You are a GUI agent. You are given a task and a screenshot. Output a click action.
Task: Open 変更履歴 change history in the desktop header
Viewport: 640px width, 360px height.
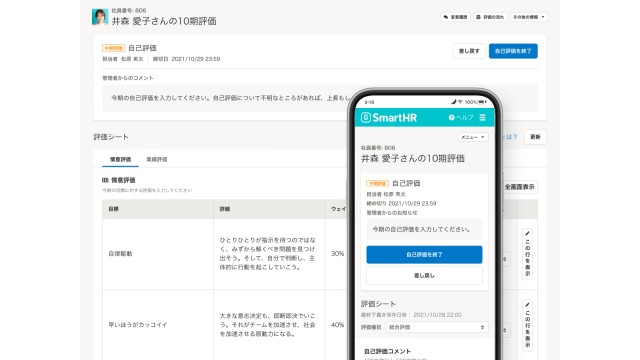455,17
